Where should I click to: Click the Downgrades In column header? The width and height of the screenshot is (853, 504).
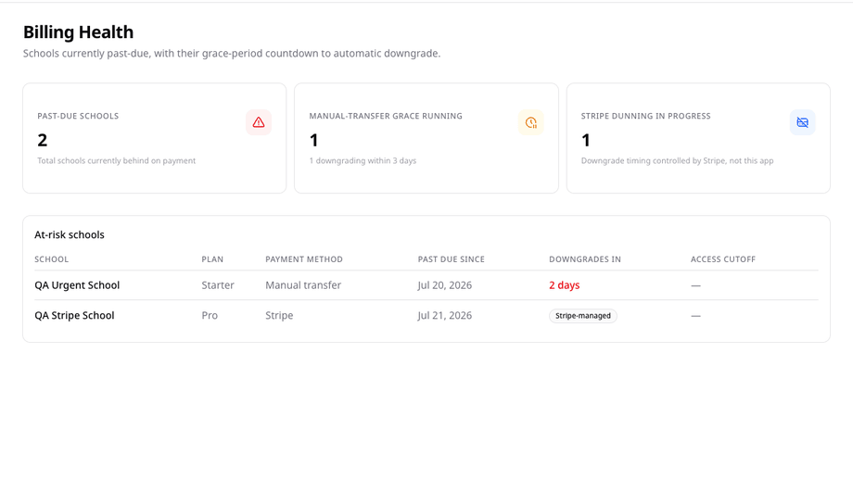[585, 259]
